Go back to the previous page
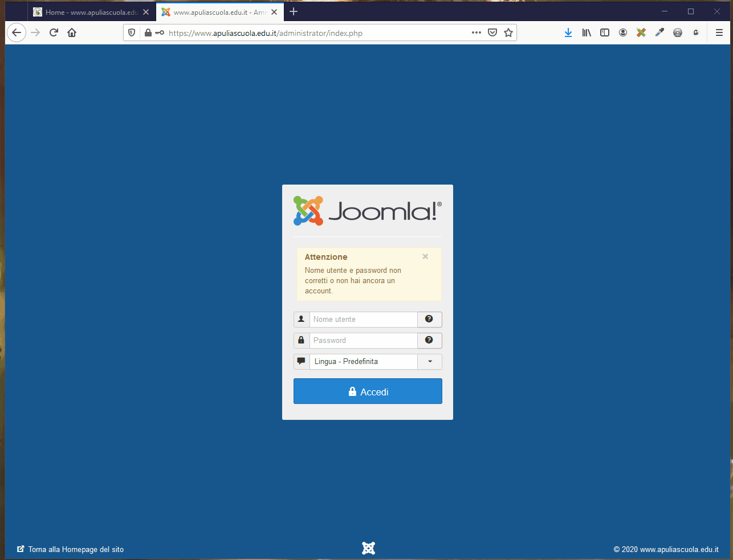The width and height of the screenshot is (733, 560). point(17,32)
